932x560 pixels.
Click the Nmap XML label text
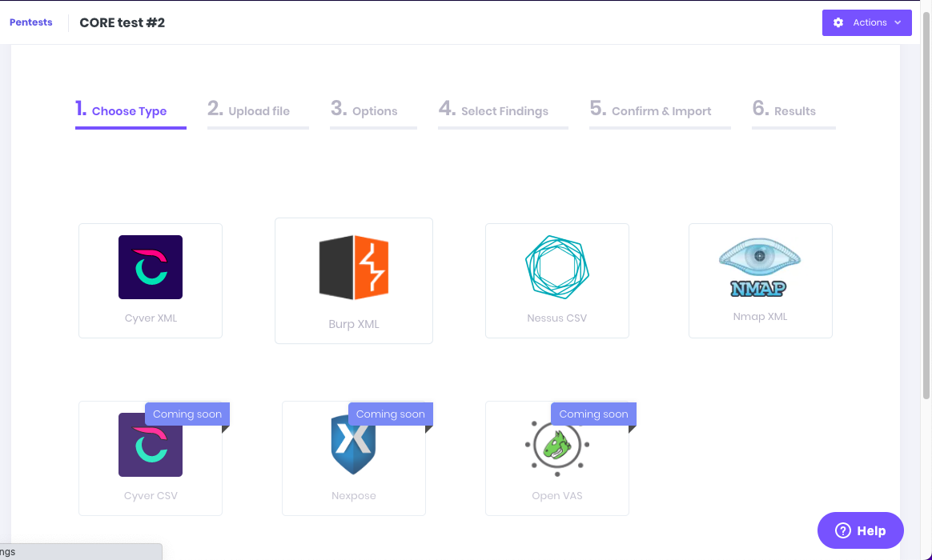click(760, 317)
